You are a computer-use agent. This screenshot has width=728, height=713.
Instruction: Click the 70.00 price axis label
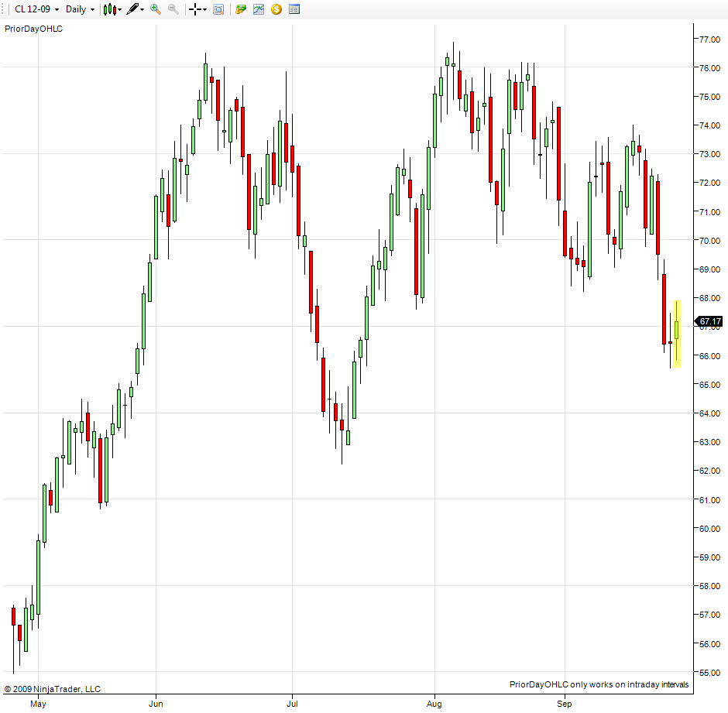[x=710, y=241]
